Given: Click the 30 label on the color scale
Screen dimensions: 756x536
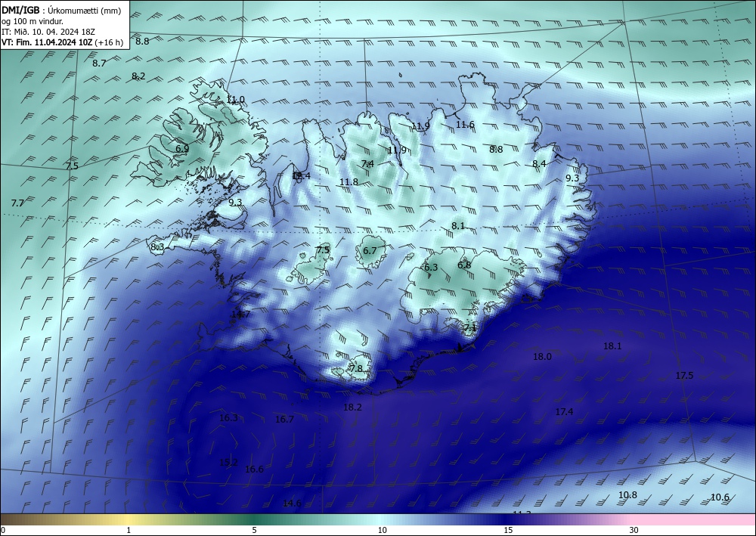Looking at the screenshot, I should click(x=634, y=531).
